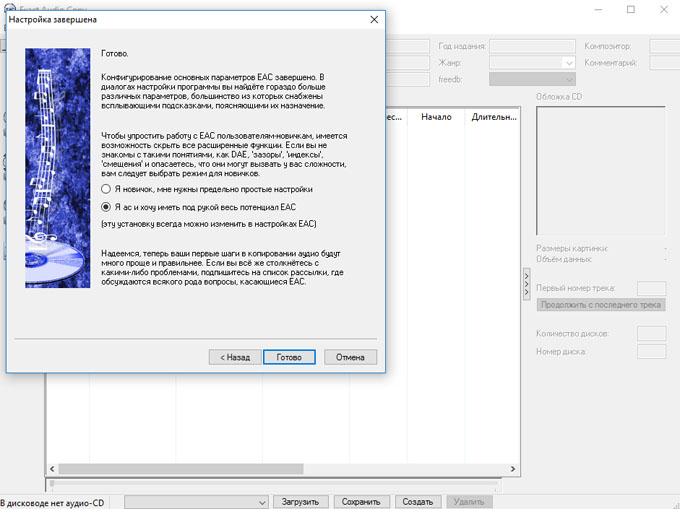Go back with the Назад button
Image resolution: width=680 pixels, height=509 pixels.
click(x=233, y=356)
